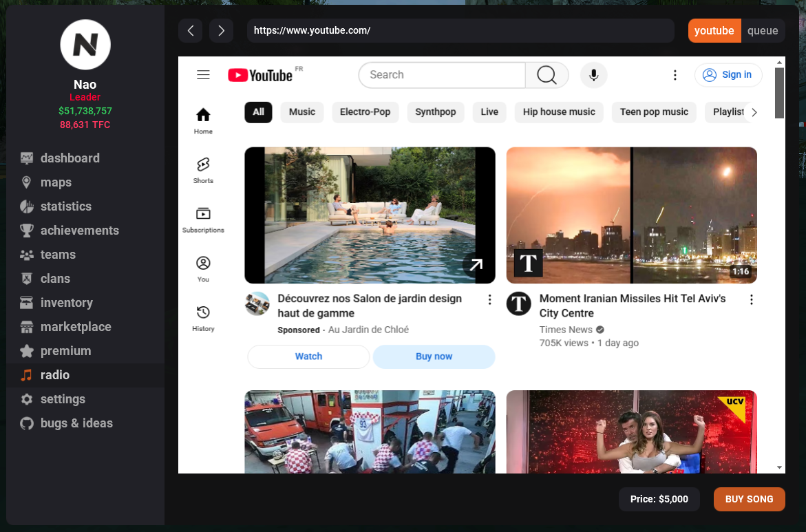Click the YouTube logo
This screenshot has height=532, width=806.
(260, 75)
